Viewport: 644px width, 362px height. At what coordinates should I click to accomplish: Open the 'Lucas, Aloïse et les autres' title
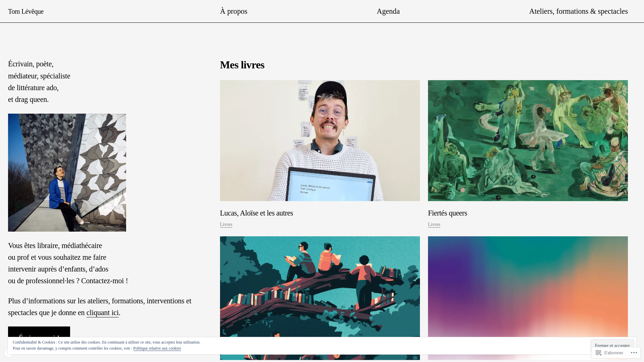coord(257,213)
